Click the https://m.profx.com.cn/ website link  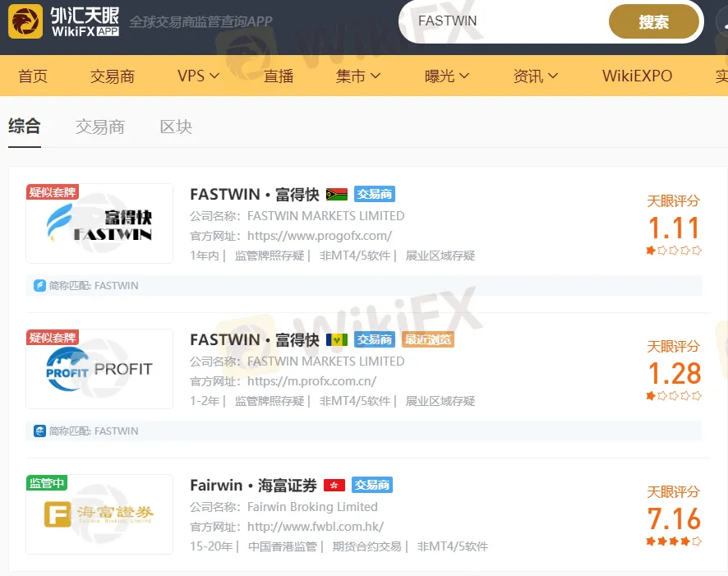(311, 381)
